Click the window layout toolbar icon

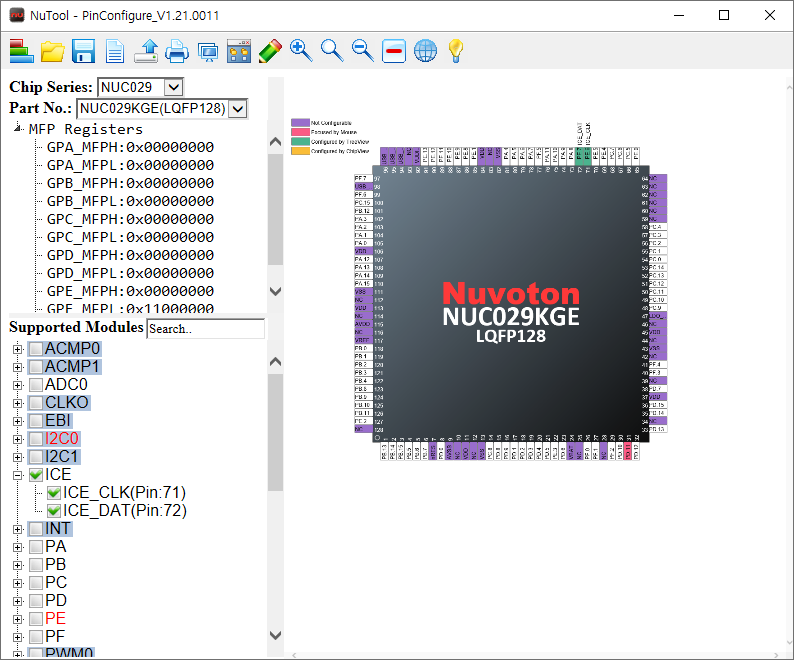[239, 51]
